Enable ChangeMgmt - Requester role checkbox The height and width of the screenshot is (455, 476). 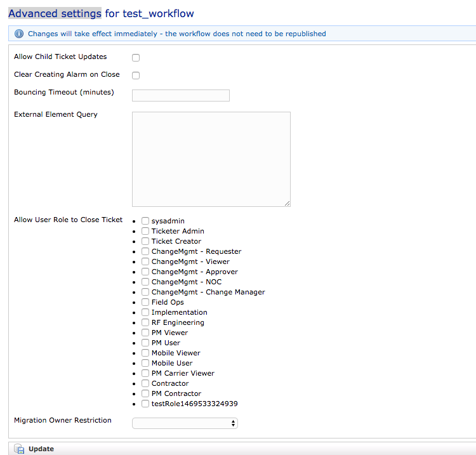click(145, 251)
